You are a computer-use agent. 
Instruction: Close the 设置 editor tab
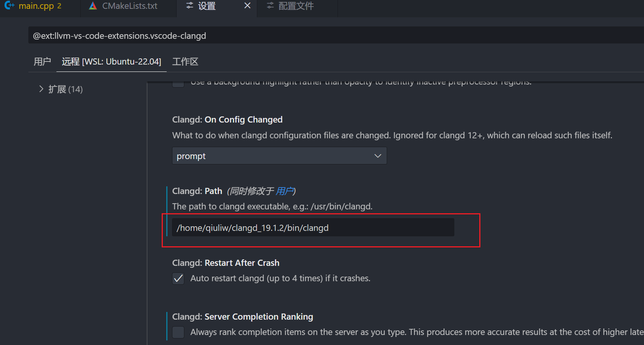(247, 6)
